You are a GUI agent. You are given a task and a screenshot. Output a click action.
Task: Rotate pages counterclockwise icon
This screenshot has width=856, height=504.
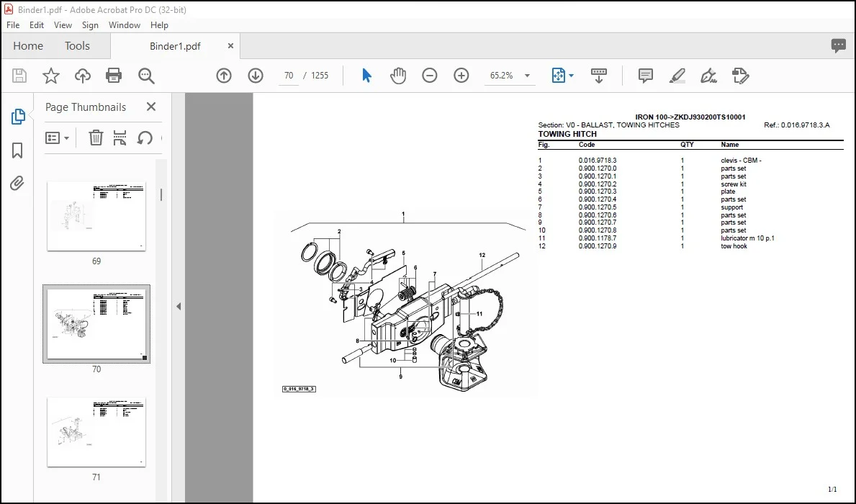tap(145, 138)
